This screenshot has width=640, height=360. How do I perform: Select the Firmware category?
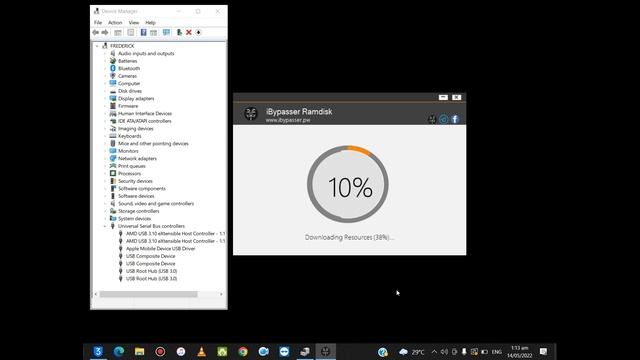tap(128, 106)
